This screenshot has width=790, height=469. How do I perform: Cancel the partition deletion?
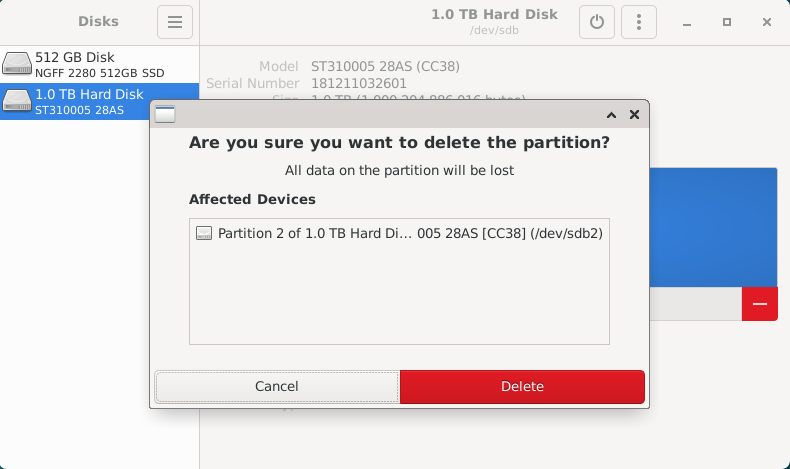pos(277,386)
